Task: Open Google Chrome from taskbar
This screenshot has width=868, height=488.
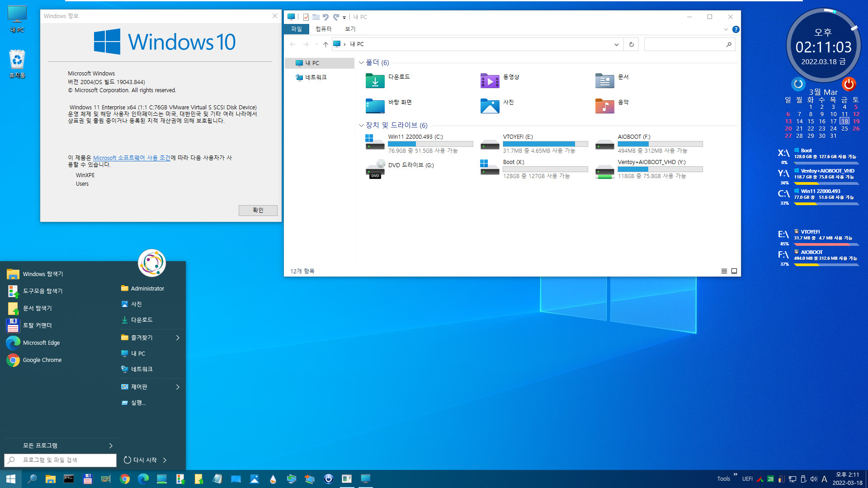Action: click(x=124, y=479)
